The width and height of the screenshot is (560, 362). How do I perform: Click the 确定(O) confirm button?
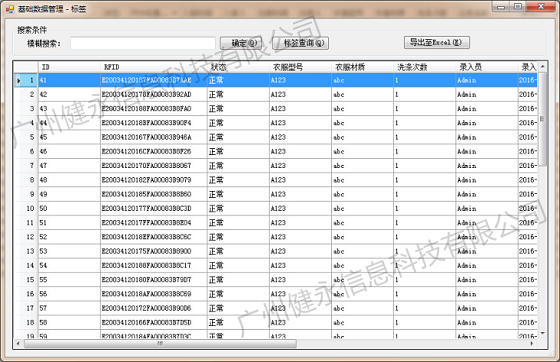pyautogui.click(x=241, y=43)
